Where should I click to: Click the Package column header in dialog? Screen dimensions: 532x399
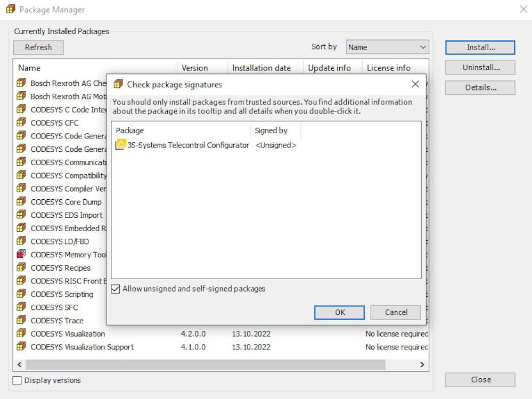pos(182,131)
